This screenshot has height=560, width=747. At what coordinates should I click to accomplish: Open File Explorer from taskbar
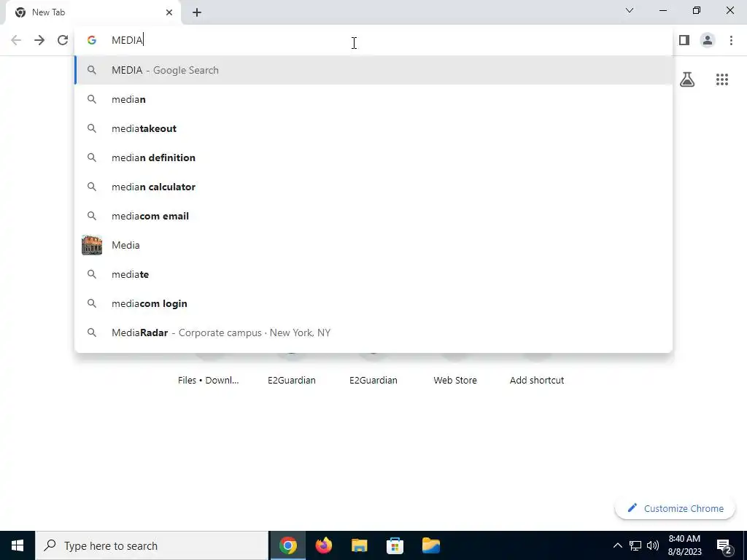pos(359,545)
